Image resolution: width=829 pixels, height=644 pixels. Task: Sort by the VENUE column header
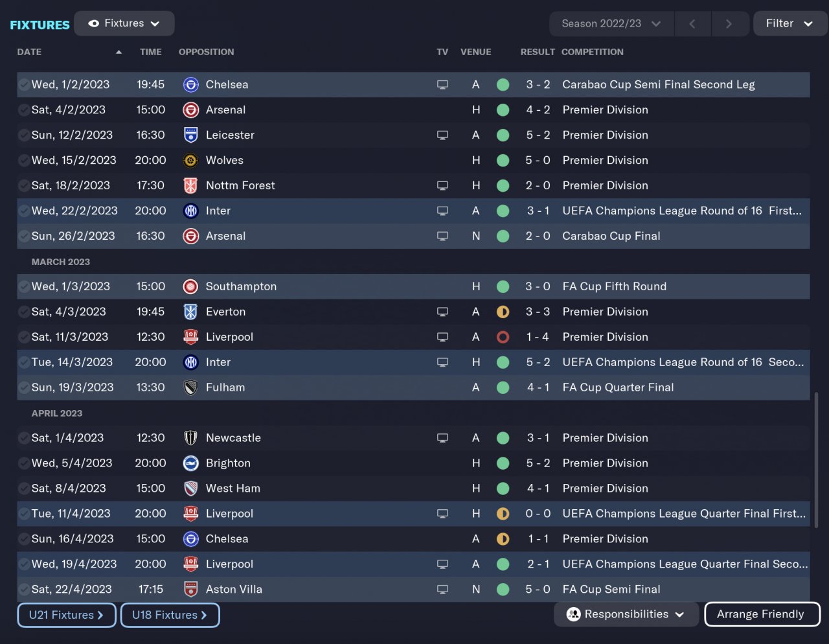[x=476, y=52]
